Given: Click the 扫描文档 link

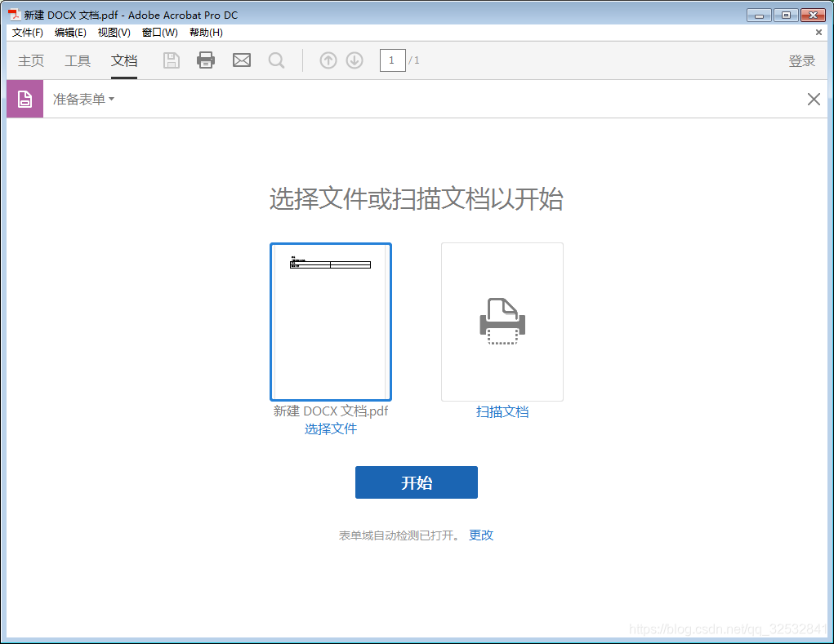Looking at the screenshot, I should pos(502,412).
